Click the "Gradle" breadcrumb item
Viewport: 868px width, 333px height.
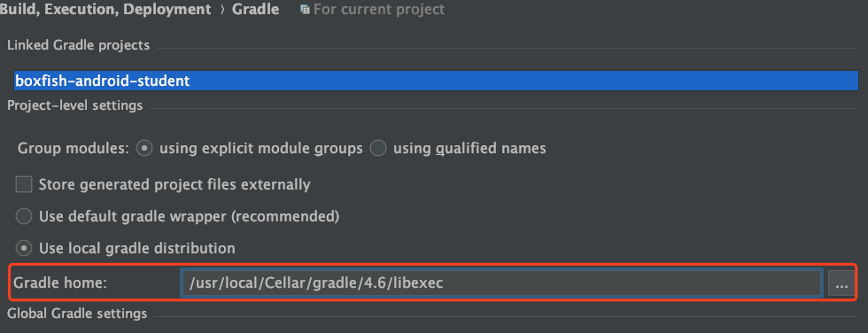coord(255,10)
